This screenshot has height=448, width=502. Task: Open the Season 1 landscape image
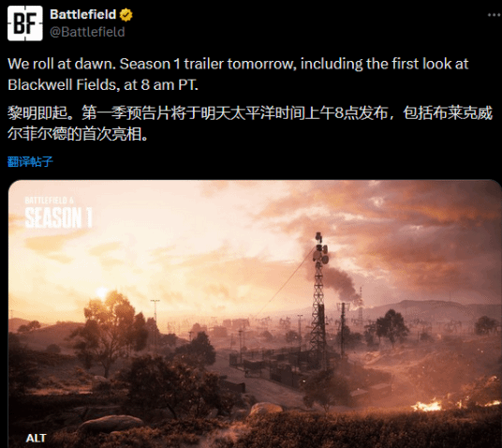click(x=255, y=314)
